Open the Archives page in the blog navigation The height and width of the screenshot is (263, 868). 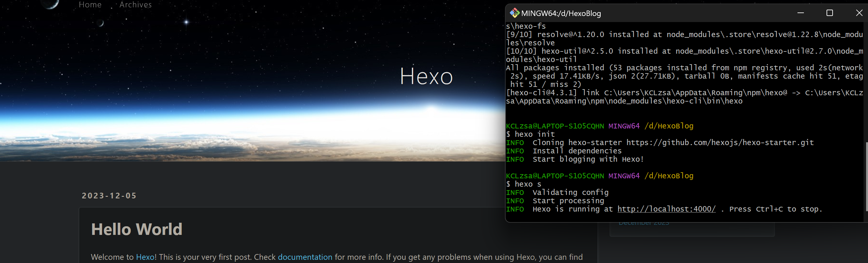[x=136, y=5]
